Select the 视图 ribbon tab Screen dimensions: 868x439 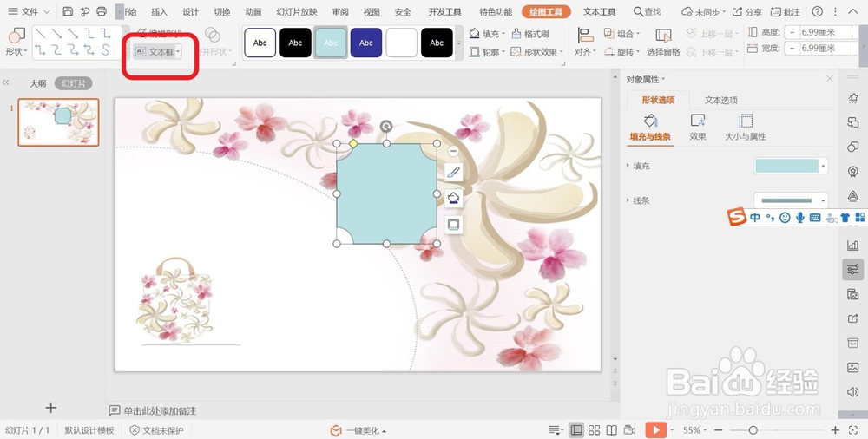pyautogui.click(x=372, y=12)
